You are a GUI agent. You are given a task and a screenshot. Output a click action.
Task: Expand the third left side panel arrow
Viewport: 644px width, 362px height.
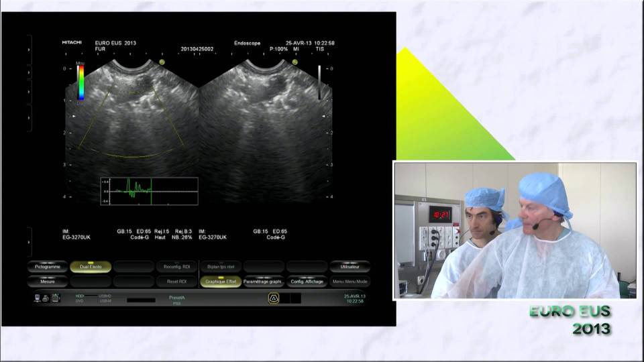29,92
